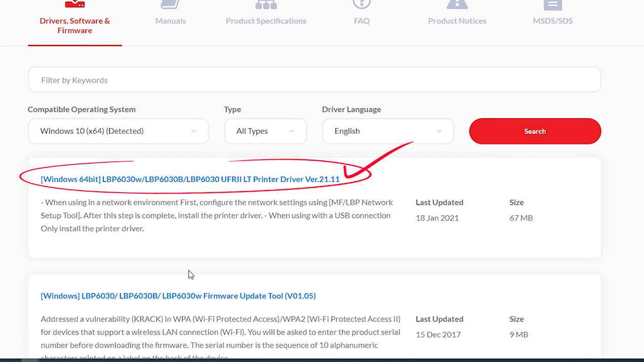
Task: Select the 18 Jan 2021 date text
Action: click(x=437, y=218)
